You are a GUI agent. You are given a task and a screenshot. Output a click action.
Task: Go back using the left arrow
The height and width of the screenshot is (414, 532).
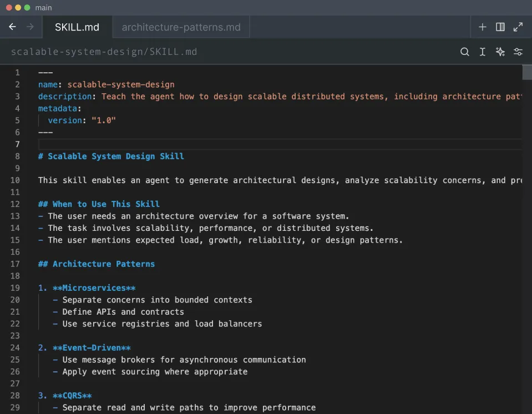pyautogui.click(x=12, y=27)
